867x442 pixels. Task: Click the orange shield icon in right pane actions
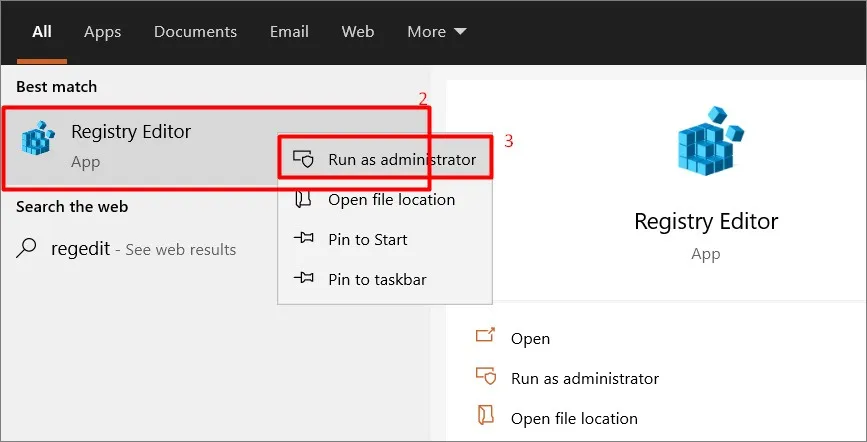(486, 376)
